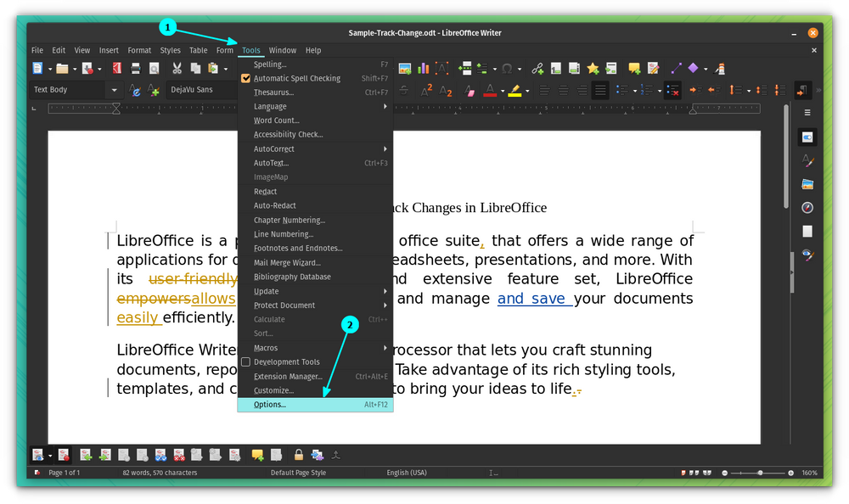Image resolution: width=849 pixels, height=504 pixels.
Task: Expand the Protect Document submenu
Action: pyautogui.click(x=315, y=305)
